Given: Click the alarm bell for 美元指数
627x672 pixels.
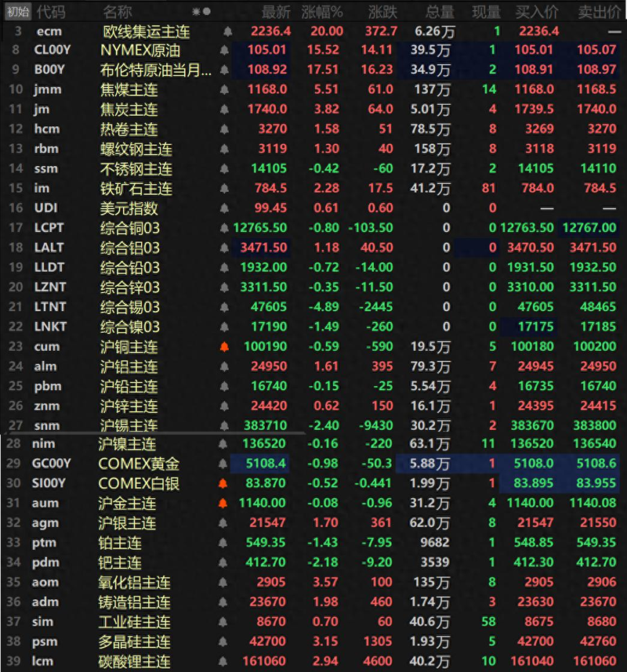Looking at the screenshot, I should [x=226, y=208].
